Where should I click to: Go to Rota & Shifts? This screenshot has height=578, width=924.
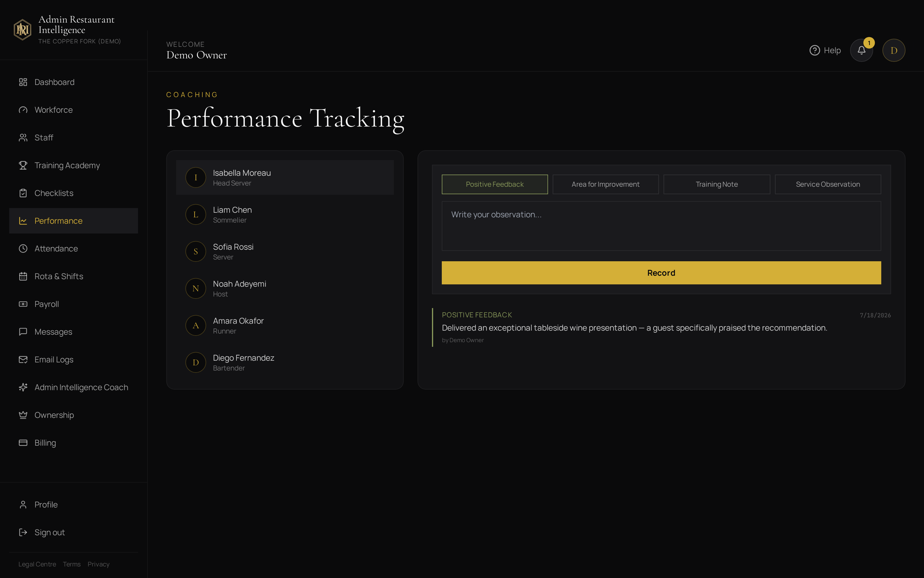(x=74, y=276)
